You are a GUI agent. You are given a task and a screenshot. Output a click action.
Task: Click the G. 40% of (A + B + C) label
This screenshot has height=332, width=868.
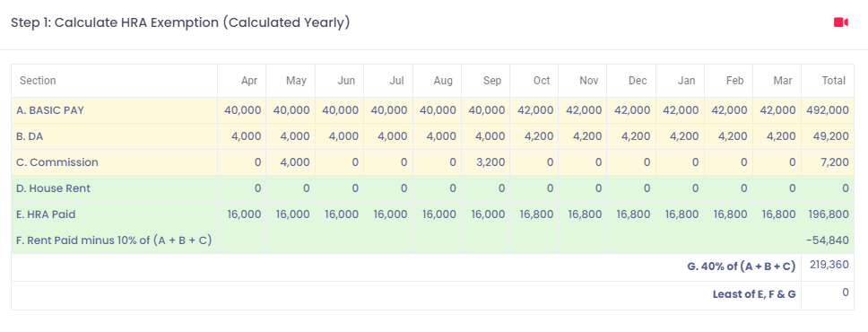(x=742, y=266)
